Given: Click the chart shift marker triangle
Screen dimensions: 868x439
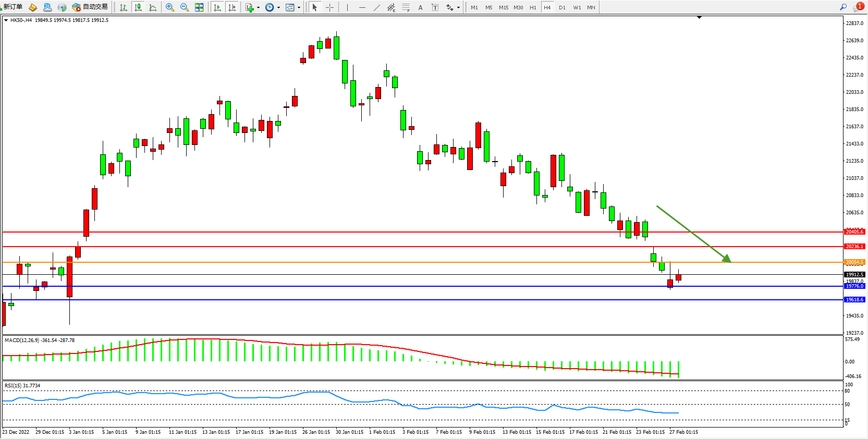Looking at the screenshot, I should click(699, 17).
